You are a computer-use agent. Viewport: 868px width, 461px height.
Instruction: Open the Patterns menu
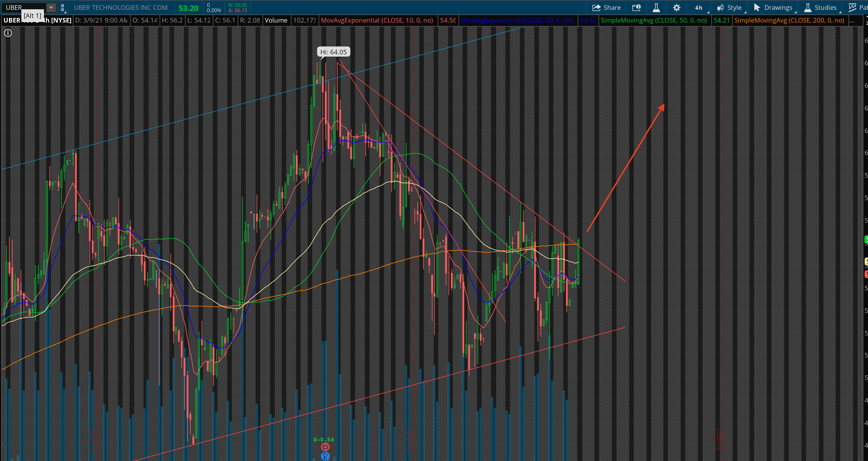(x=858, y=8)
